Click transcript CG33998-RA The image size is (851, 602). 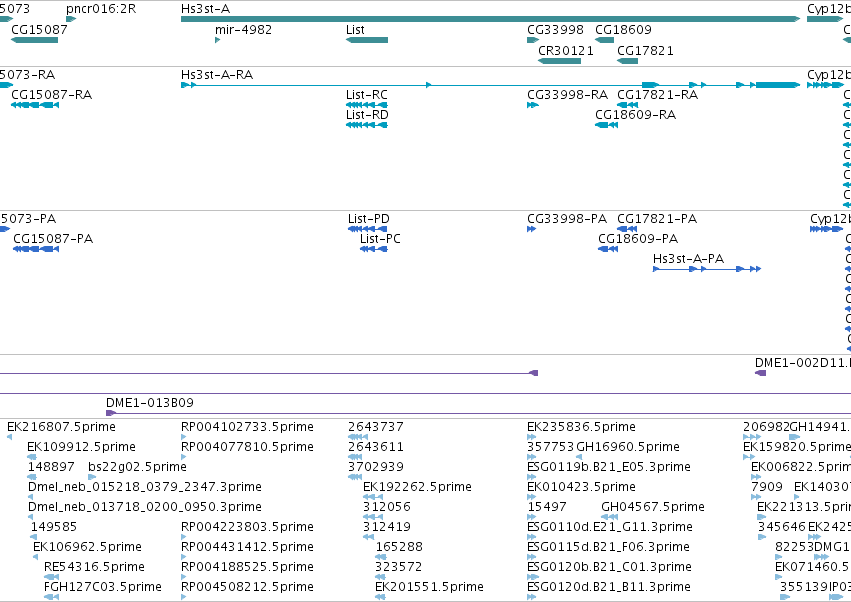click(x=532, y=105)
